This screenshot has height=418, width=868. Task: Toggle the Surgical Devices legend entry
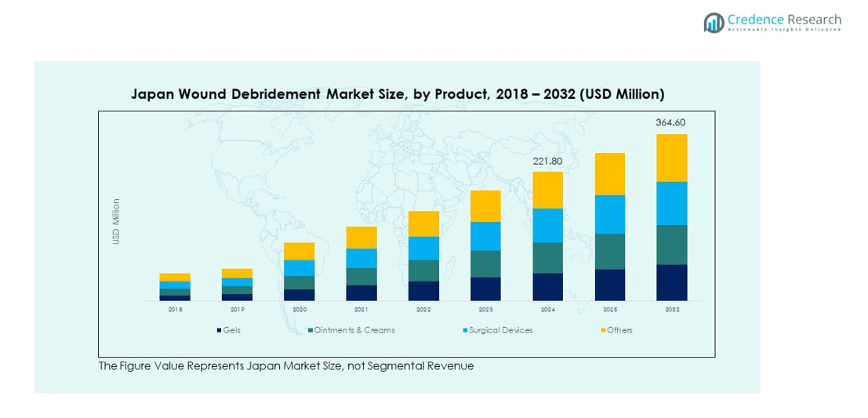pos(500,330)
